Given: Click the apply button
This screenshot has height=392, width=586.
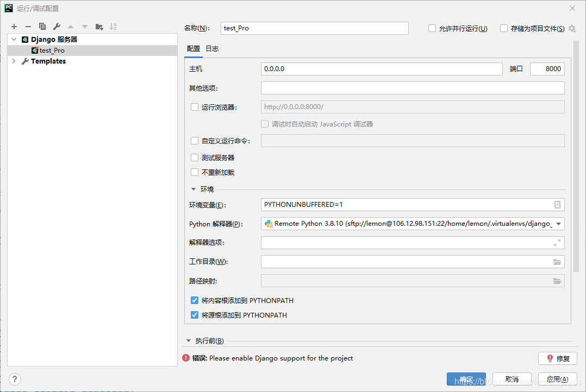Looking at the screenshot, I should pyautogui.click(x=558, y=380).
